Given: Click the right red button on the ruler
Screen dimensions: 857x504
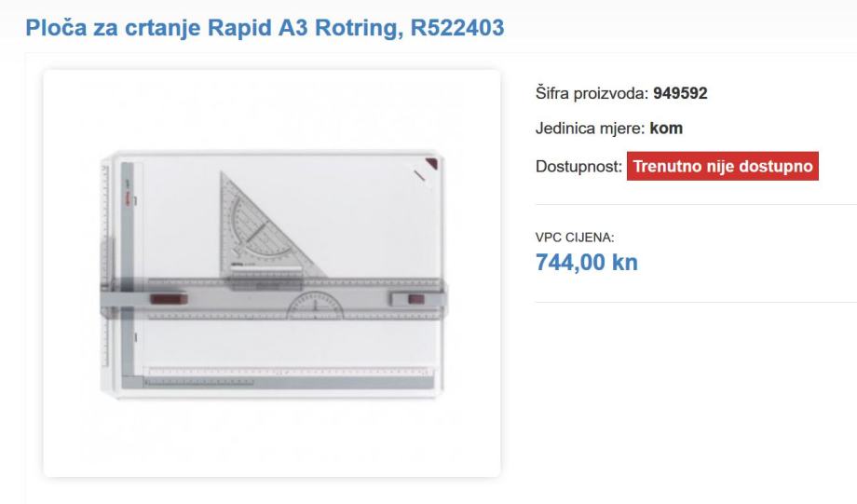Looking at the screenshot, I should click(416, 299).
